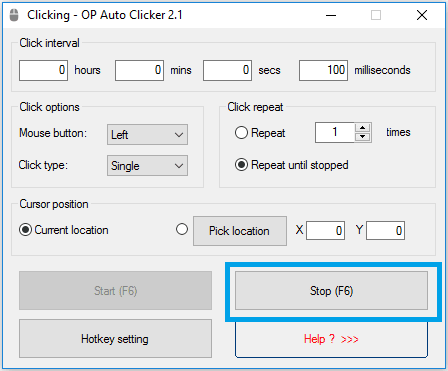Close the OP Auto Clicker window
The height and width of the screenshot is (371, 448).
(422, 15)
